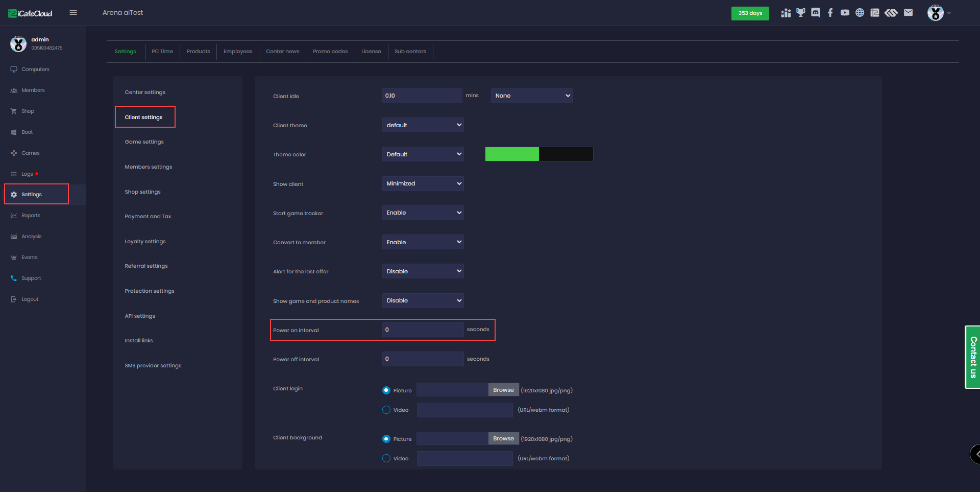Open the Game settings menu item
The width and height of the screenshot is (980, 492).
(144, 142)
